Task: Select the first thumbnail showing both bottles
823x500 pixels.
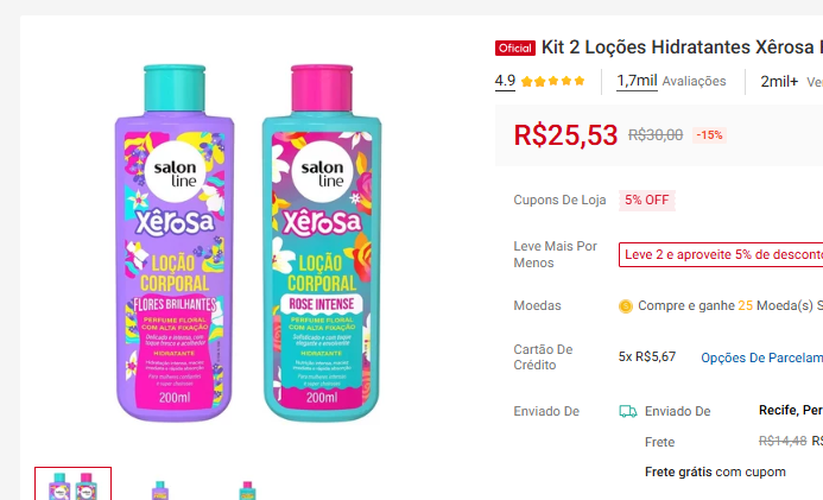Action: 73,484
